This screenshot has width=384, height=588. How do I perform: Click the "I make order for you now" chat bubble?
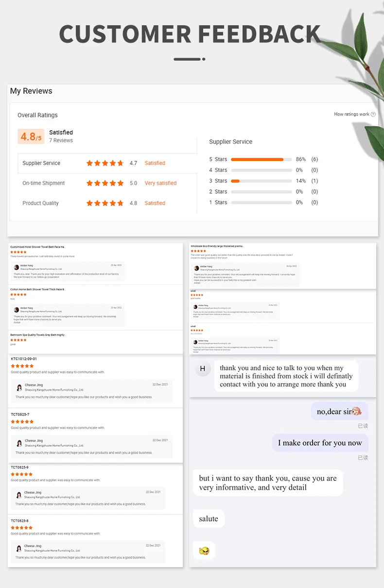(320, 443)
